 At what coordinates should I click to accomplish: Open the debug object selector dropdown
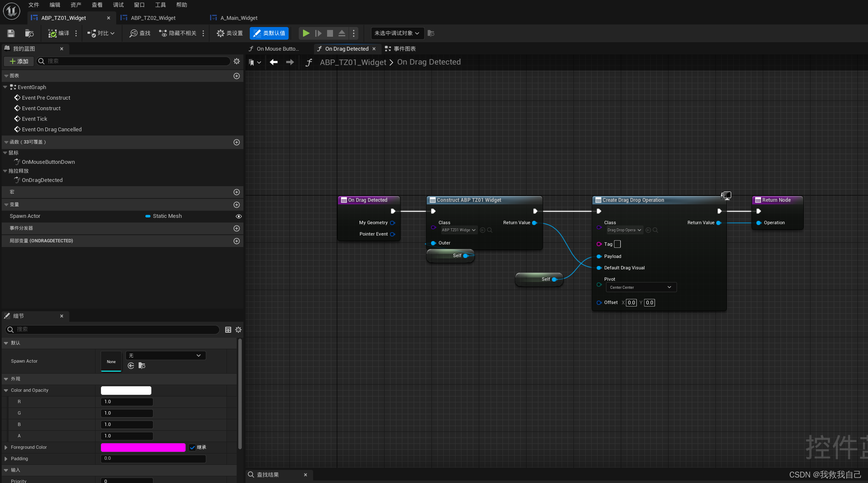click(396, 33)
